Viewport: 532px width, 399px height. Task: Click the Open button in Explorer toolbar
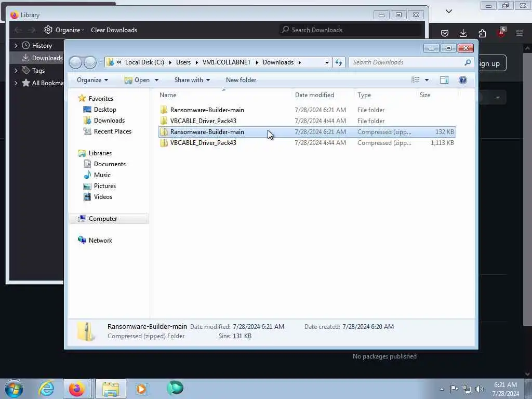tap(137, 80)
